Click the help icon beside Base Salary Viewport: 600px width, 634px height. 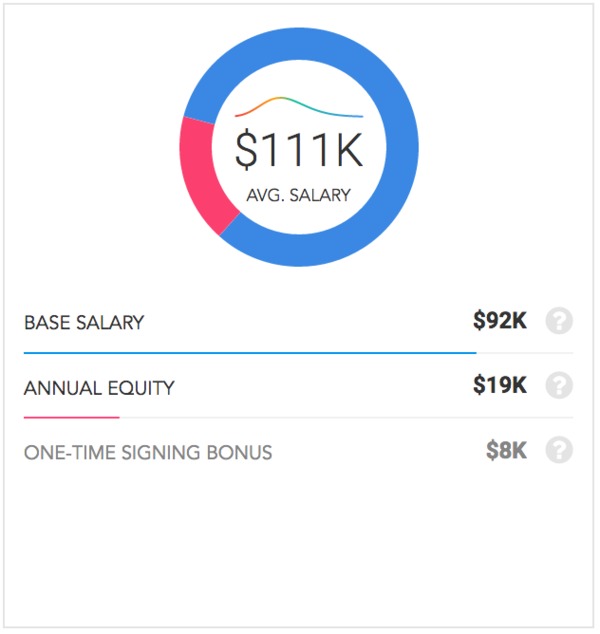click(x=561, y=322)
